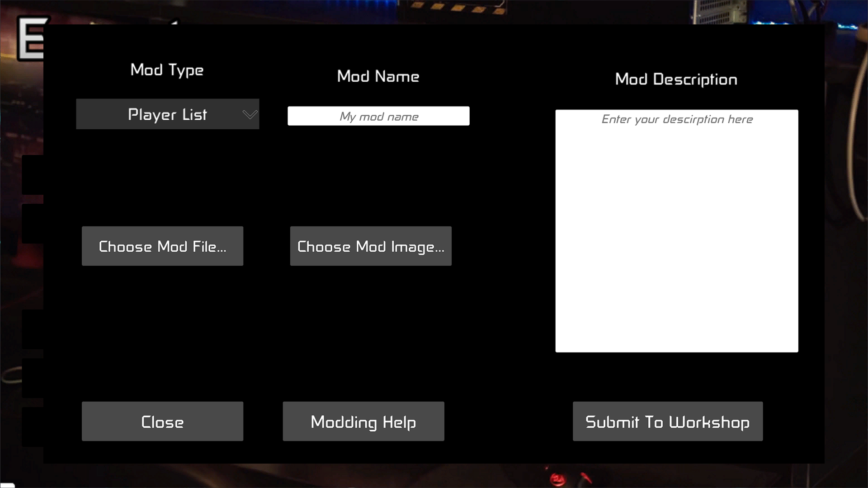Click the Mod Name heading label

pyautogui.click(x=378, y=76)
